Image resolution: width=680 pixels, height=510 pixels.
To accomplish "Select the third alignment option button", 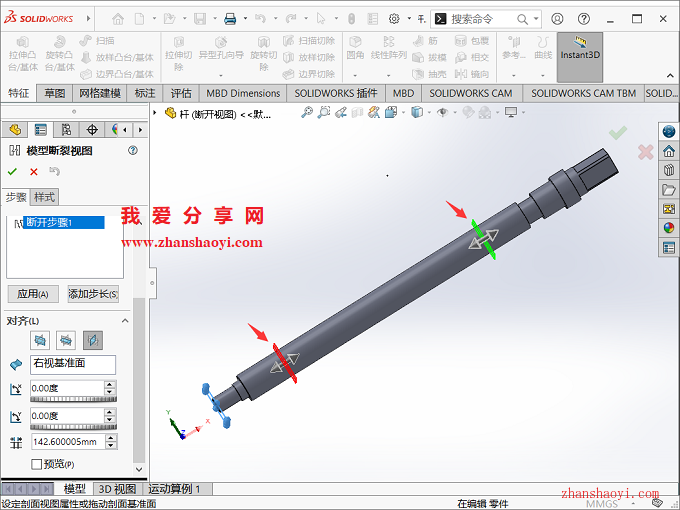I will [x=92, y=341].
